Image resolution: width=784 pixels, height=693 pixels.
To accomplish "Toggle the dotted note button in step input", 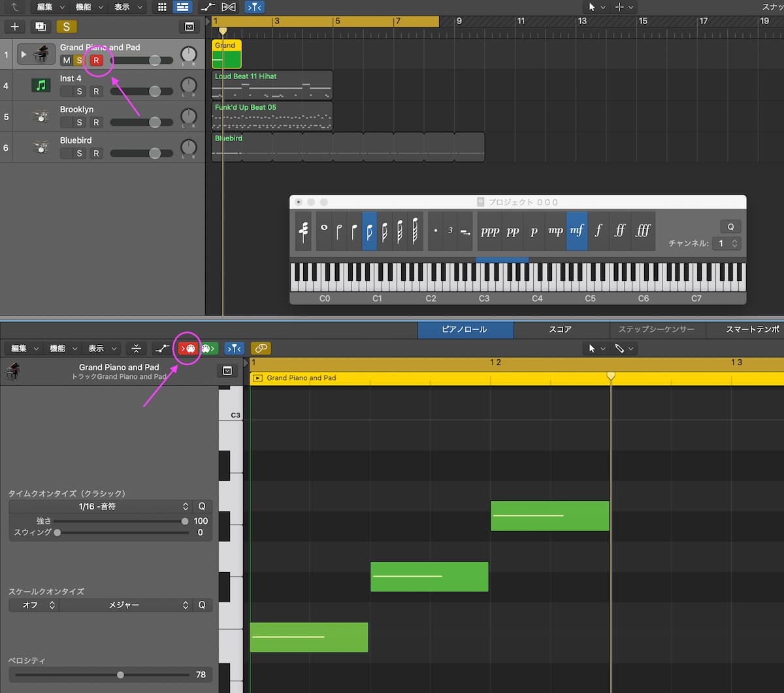I will pos(436,231).
